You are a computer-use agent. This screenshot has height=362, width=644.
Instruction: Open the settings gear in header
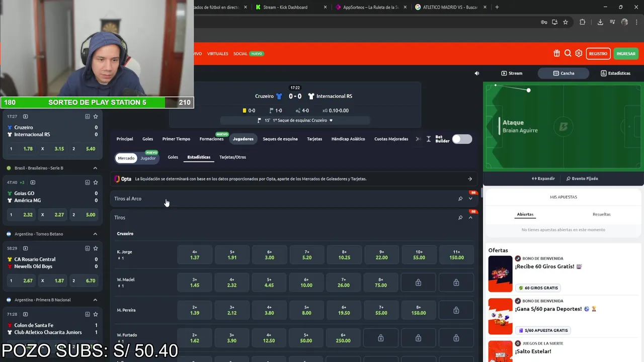[579, 53]
